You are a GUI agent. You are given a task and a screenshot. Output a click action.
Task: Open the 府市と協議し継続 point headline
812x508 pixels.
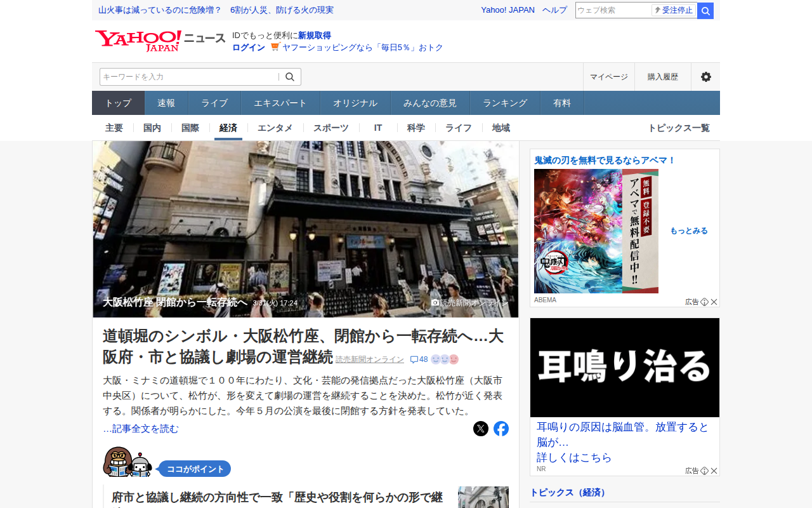[277, 497]
